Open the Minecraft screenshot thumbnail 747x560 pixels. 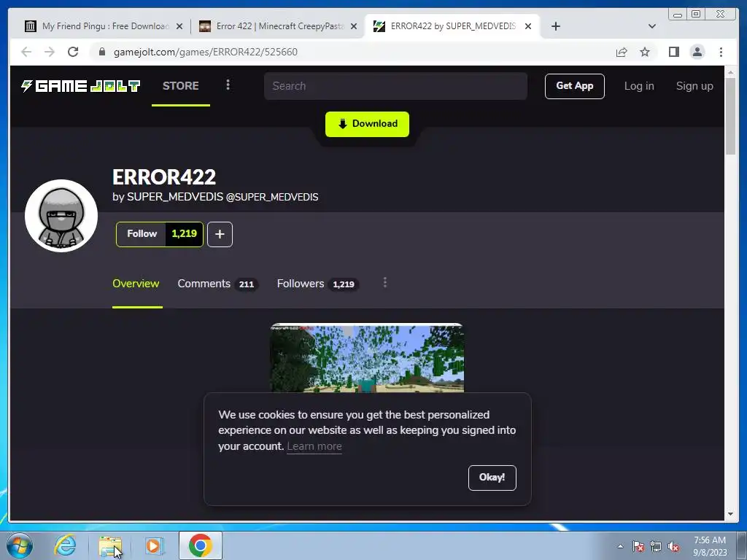367,358
